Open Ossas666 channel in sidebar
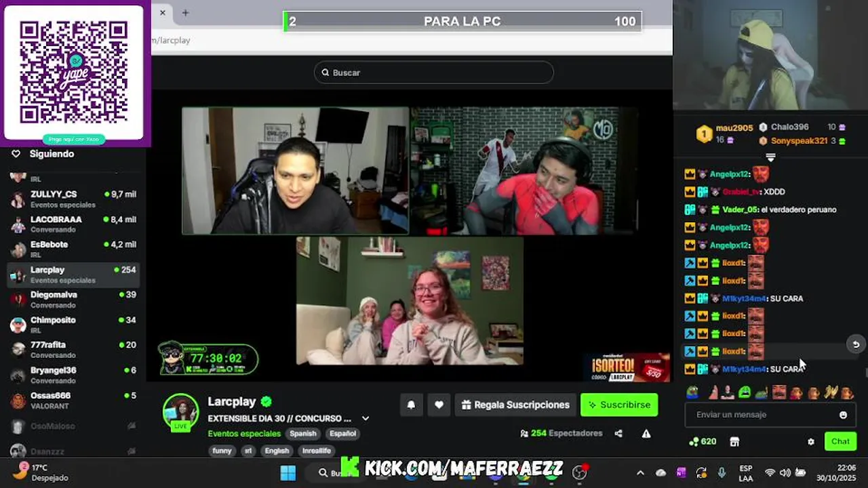The image size is (868, 488). [73, 400]
